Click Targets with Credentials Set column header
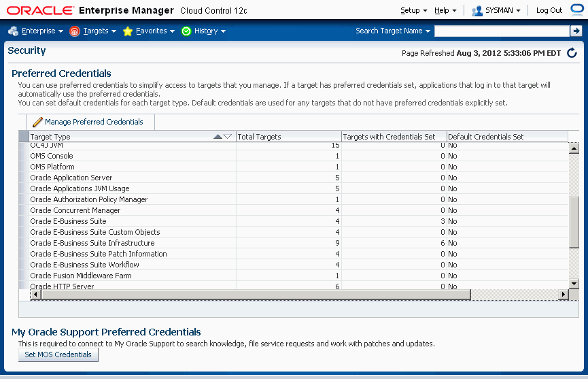588x379 pixels. [x=394, y=137]
